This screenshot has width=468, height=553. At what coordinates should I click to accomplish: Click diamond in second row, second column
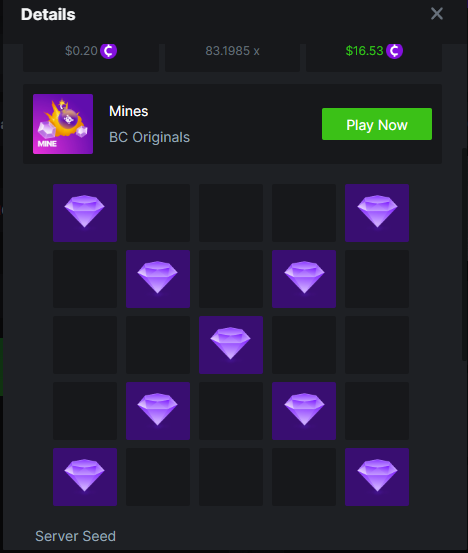[x=158, y=279]
